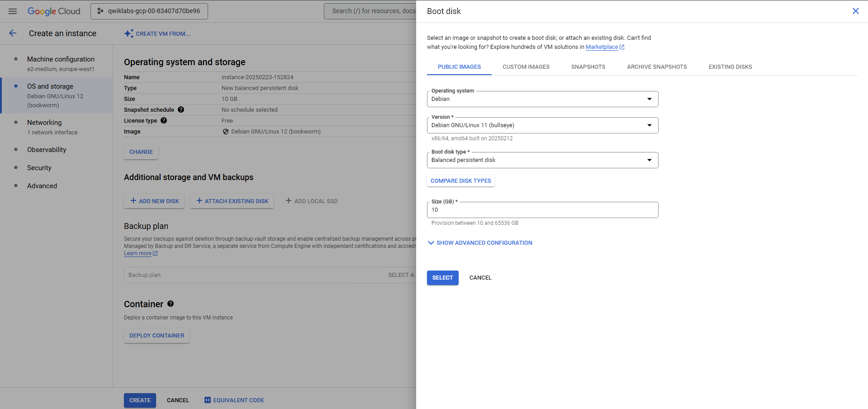Expand Show Advanced Configuration
This screenshot has width=868, height=409.
(x=480, y=243)
